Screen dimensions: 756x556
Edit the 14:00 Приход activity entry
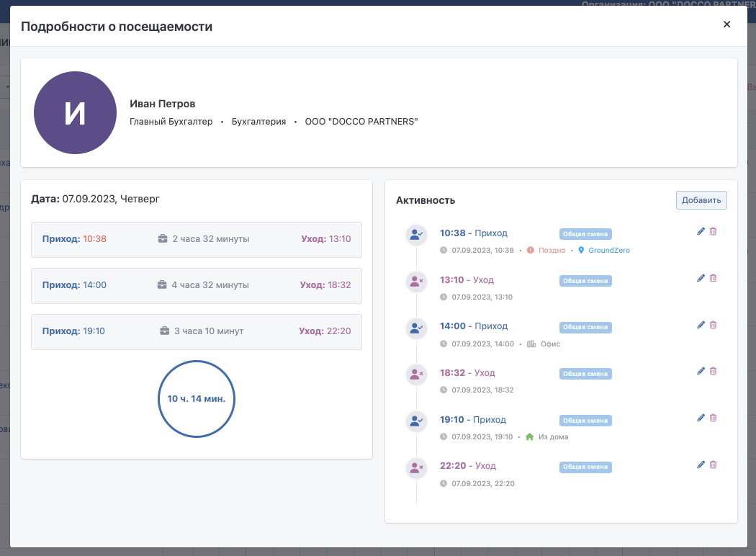coord(701,325)
